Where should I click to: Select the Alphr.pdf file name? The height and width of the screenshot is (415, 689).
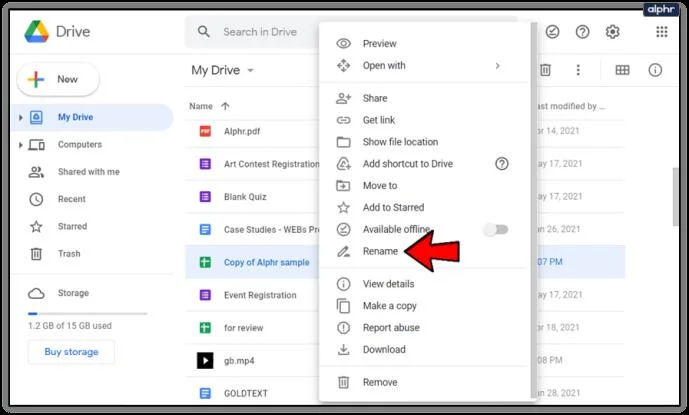point(242,131)
